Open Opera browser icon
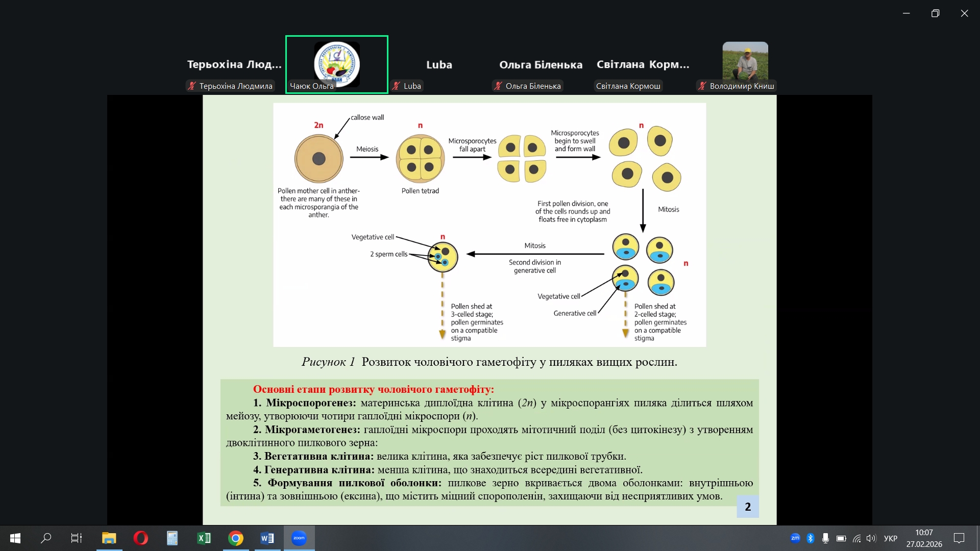The image size is (980, 551). point(141,538)
